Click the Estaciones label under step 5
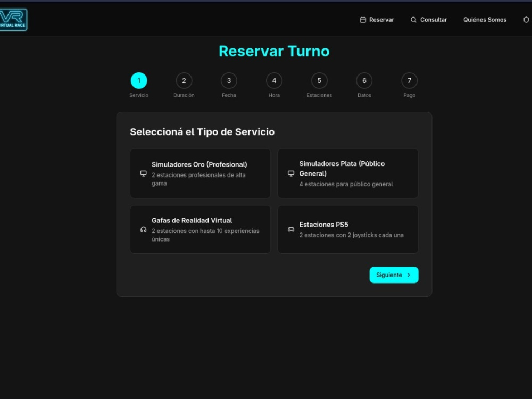This screenshot has height=399, width=532. (x=319, y=95)
